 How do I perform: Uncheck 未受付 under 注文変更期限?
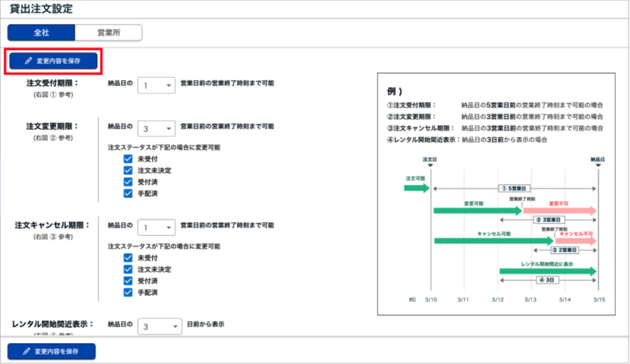coord(128,160)
